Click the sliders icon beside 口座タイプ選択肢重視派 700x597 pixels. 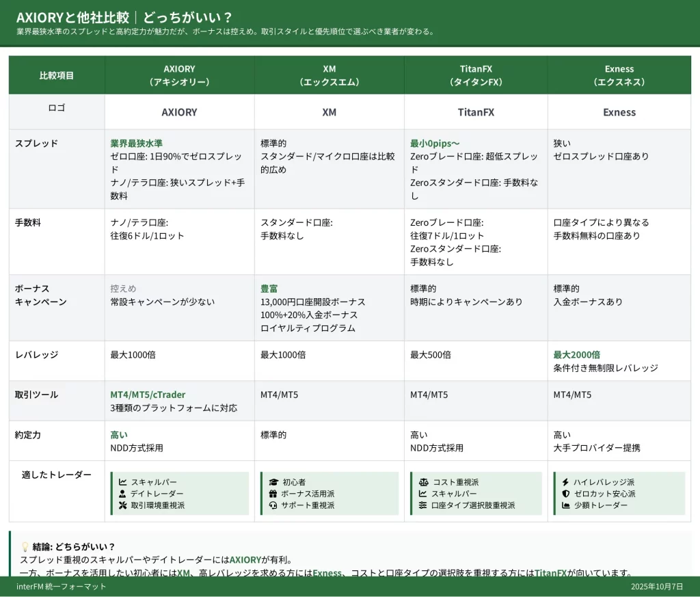coord(423,505)
